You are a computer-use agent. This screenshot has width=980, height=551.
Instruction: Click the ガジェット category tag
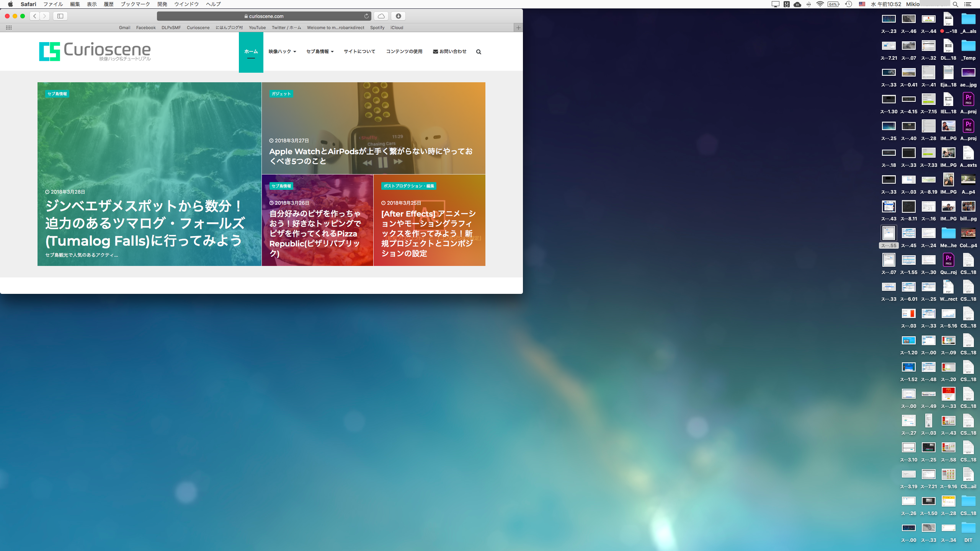pyautogui.click(x=281, y=94)
